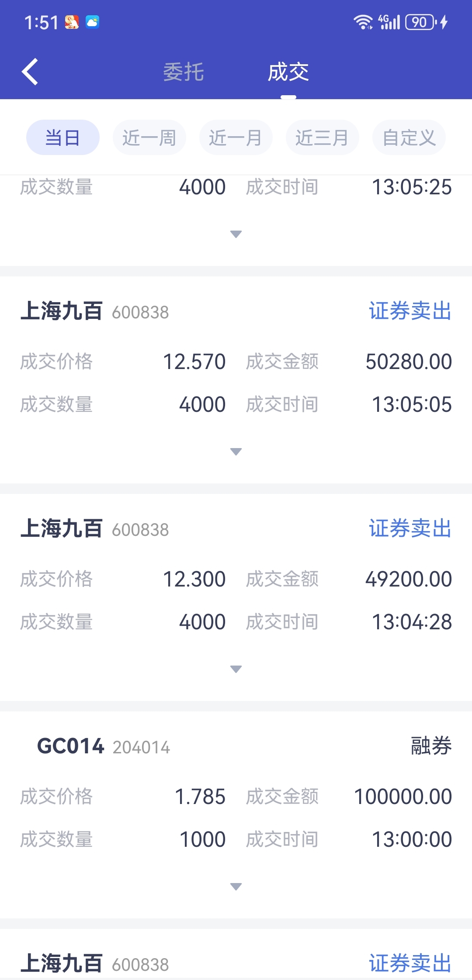Expand the 13:05:05 上海九百 trade details

[236, 452]
